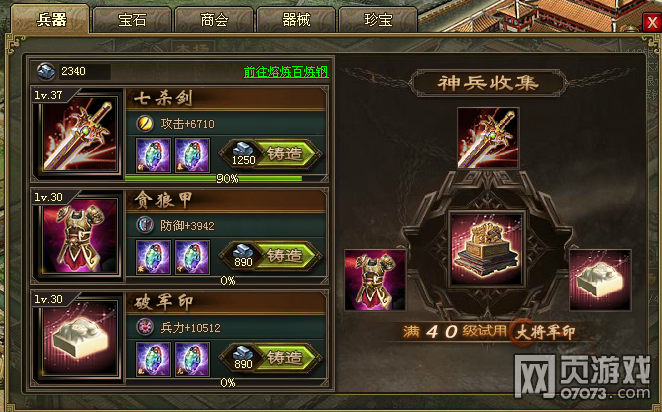
Task: Click the steel ingot resource icon showing 2340
Action: coord(45,71)
